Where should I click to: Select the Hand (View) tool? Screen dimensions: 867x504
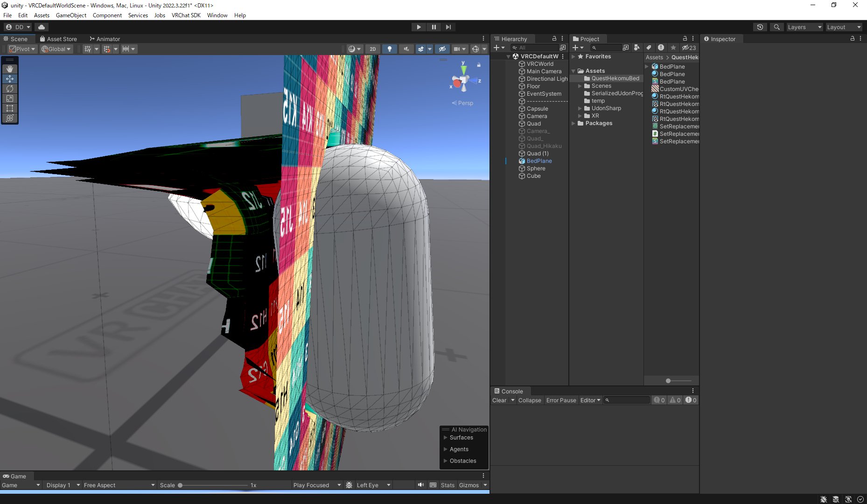click(x=10, y=69)
